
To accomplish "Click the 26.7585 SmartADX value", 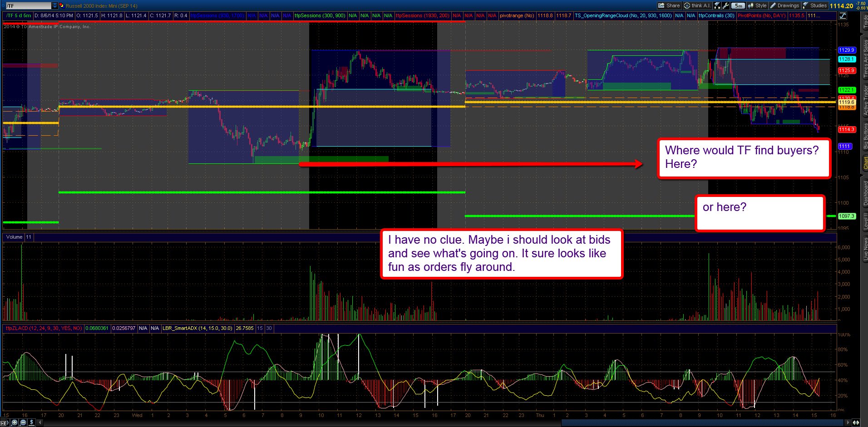I will (245, 328).
